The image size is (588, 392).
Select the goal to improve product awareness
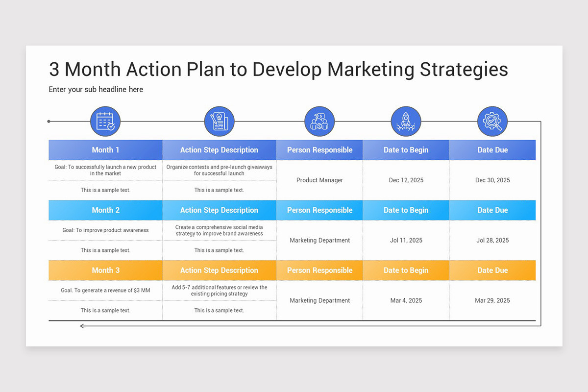105,230
